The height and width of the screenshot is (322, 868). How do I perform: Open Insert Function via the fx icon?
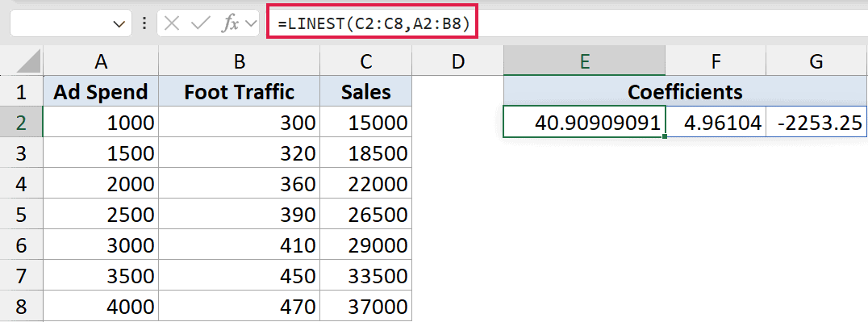point(230,24)
